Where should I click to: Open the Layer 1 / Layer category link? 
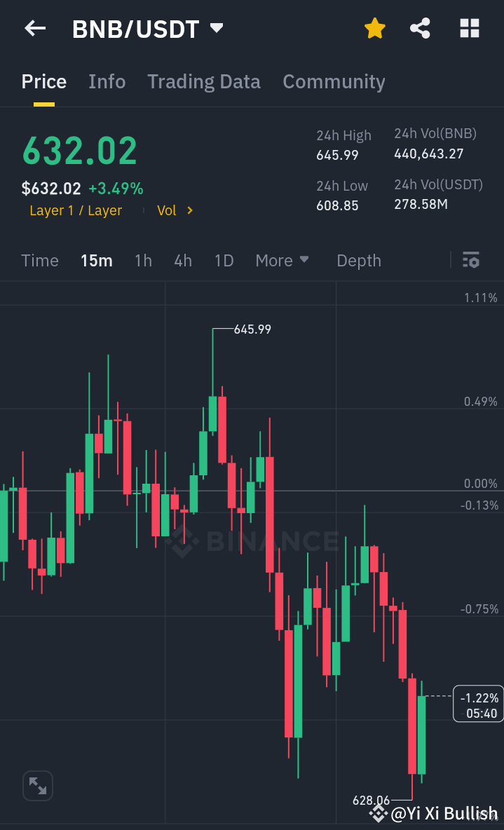[75, 210]
